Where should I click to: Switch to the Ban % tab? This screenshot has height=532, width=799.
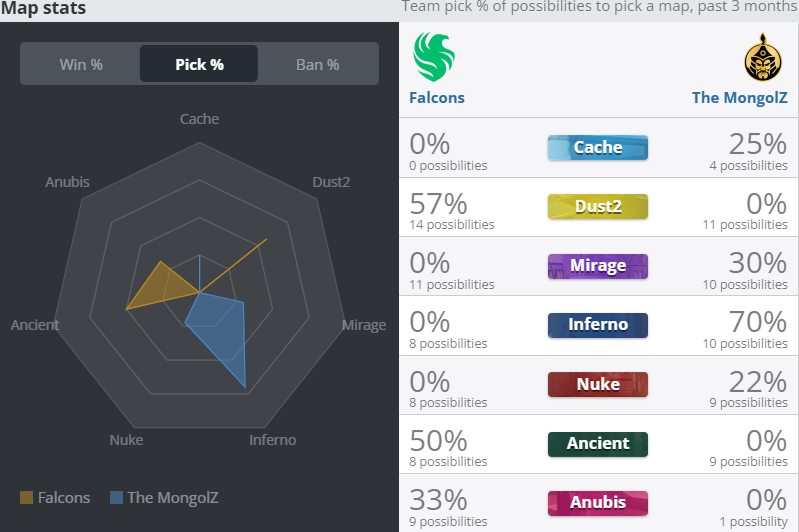tap(317, 64)
